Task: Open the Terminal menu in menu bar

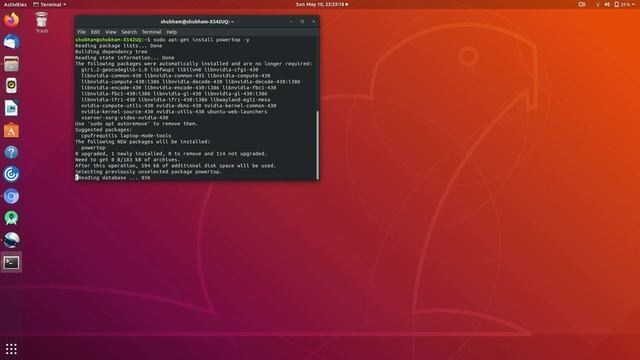Action: (x=151, y=32)
